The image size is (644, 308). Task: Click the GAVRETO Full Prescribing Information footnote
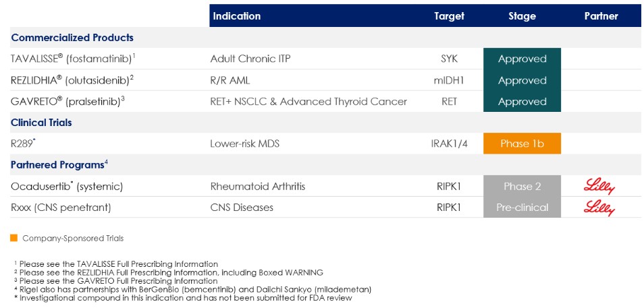(x=118, y=281)
